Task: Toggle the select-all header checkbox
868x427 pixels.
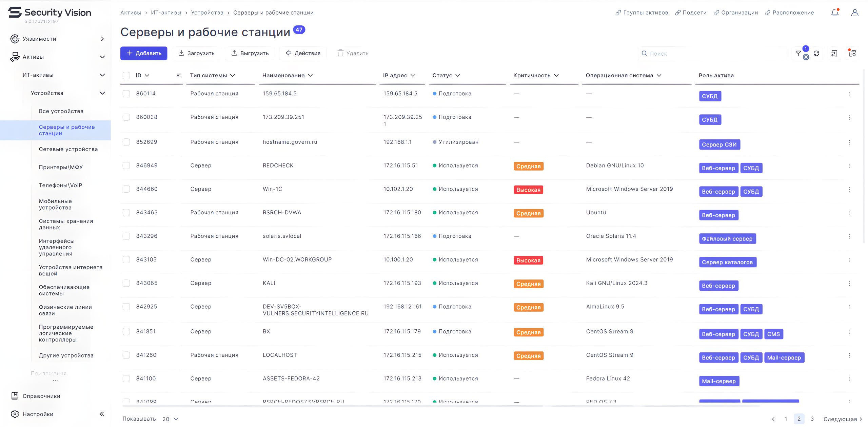Action: [126, 75]
